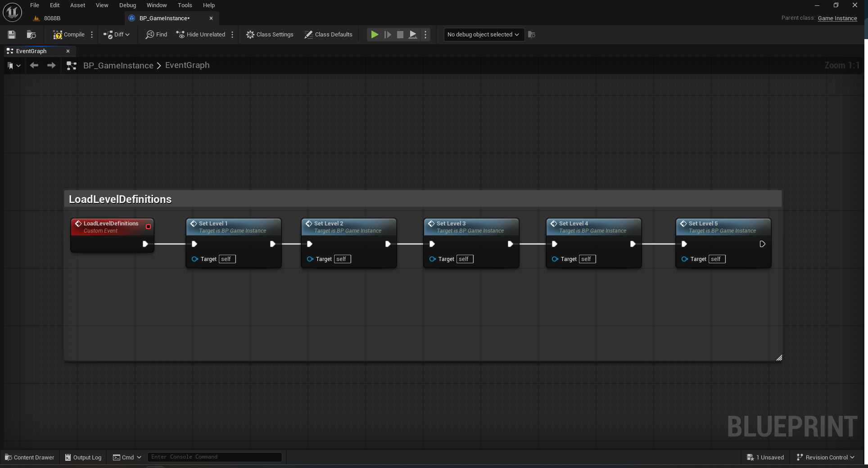The image size is (868, 468).
Task: Open the Debug menu
Action: point(127,5)
